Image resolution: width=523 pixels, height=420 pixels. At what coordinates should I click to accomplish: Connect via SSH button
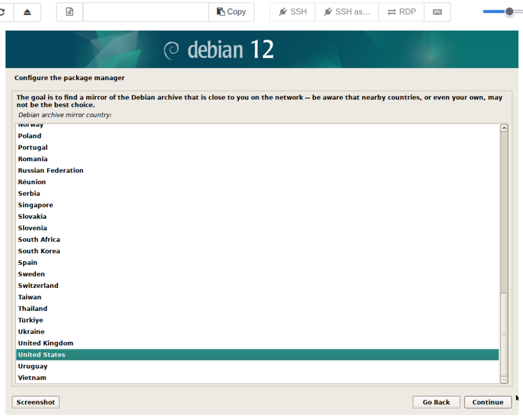click(x=293, y=12)
